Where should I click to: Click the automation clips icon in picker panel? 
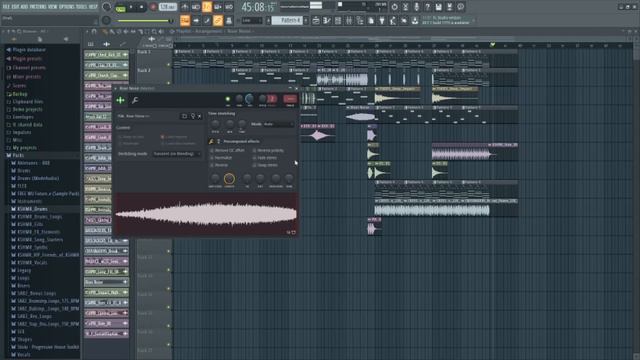(122, 44)
